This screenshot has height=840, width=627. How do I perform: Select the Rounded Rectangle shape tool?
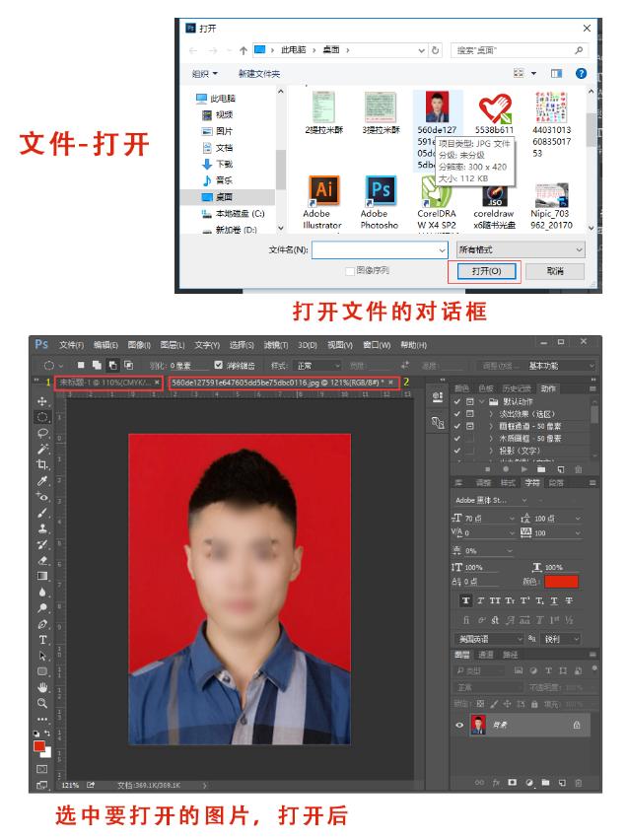42,671
